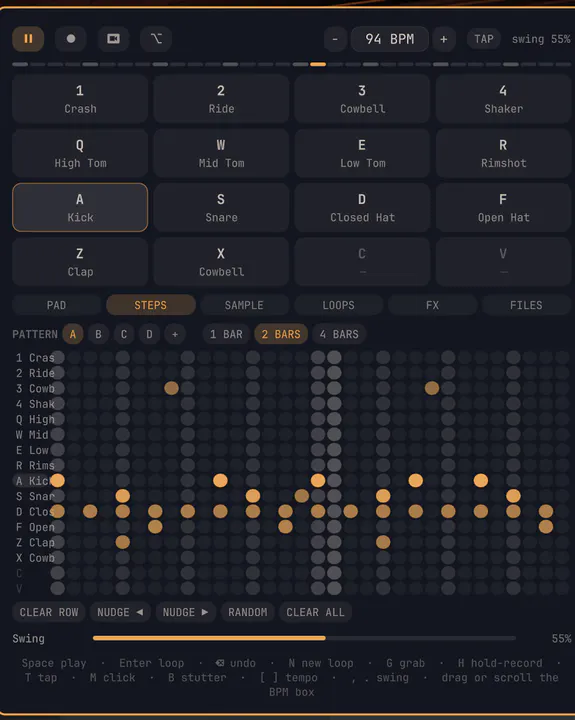Click the option-key symbol icon
Image resolution: width=575 pixels, height=720 pixels.
pyautogui.click(x=156, y=39)
